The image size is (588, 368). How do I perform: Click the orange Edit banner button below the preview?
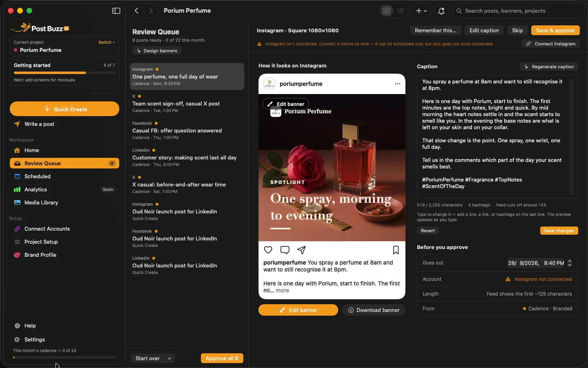[298, 310]
